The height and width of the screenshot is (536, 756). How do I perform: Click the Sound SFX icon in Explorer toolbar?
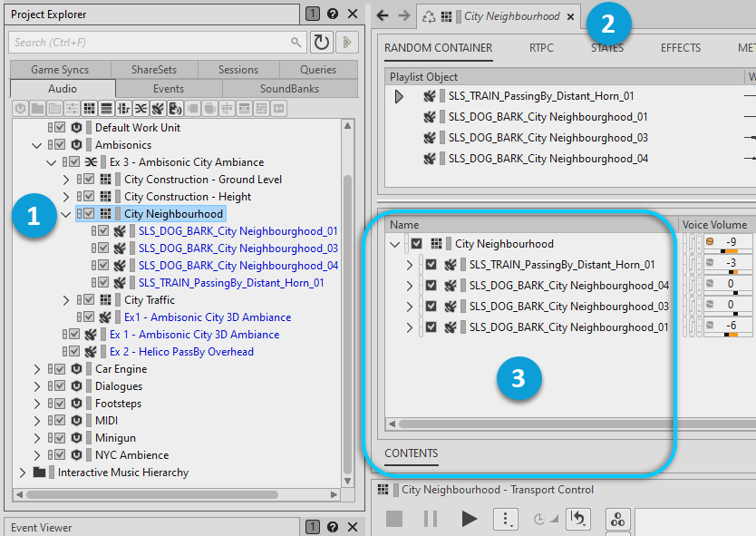click(x=158, y=108)
